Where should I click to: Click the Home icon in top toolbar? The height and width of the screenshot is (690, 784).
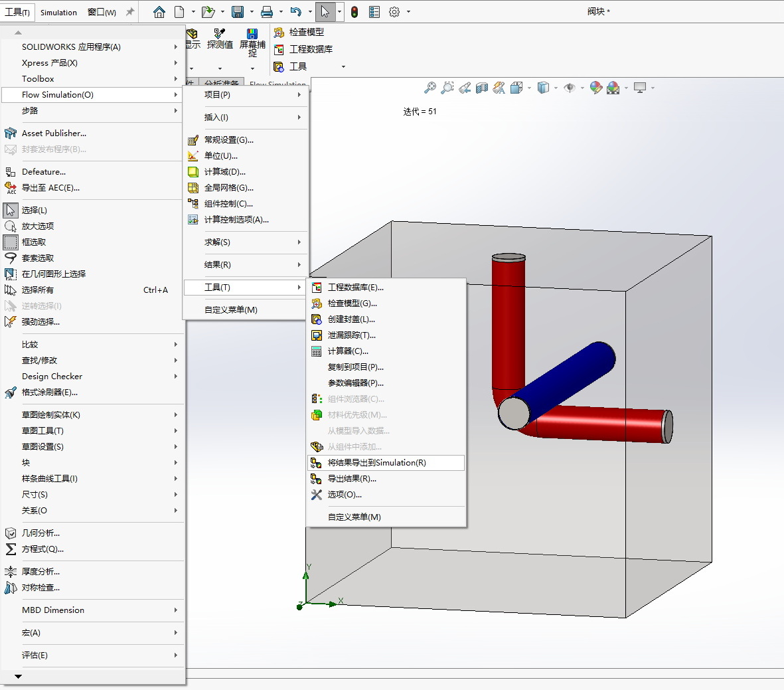(x=159, y=12)
